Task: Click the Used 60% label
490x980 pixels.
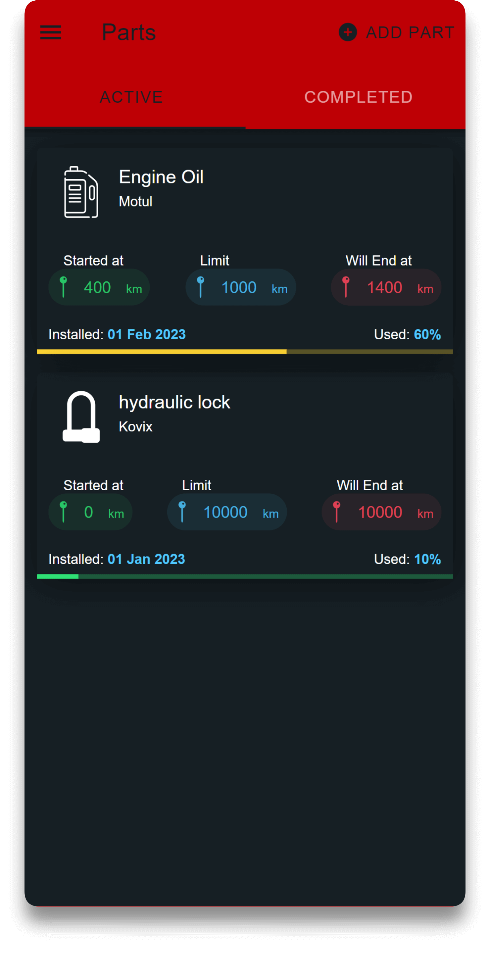Action: (407, 334)
